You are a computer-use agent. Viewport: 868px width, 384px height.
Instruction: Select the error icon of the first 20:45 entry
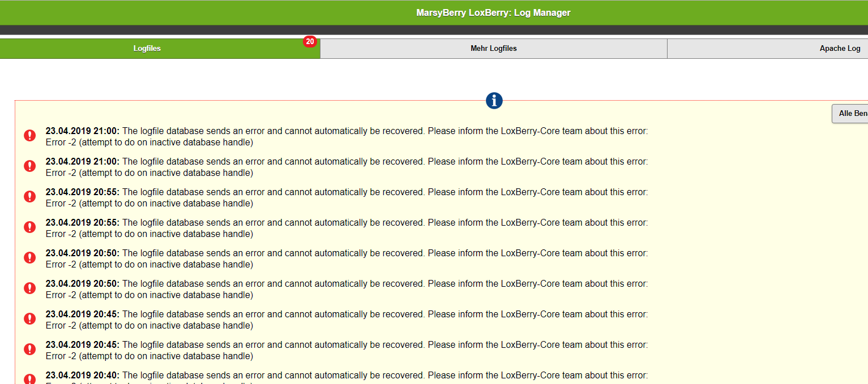[x=30, y=319]
